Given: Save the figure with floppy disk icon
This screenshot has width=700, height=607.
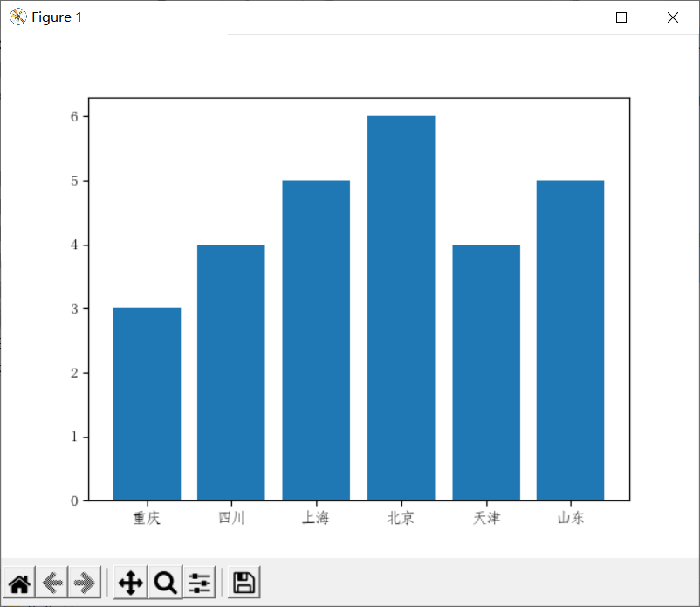Looking at the screenshot, I should (244, 583).
